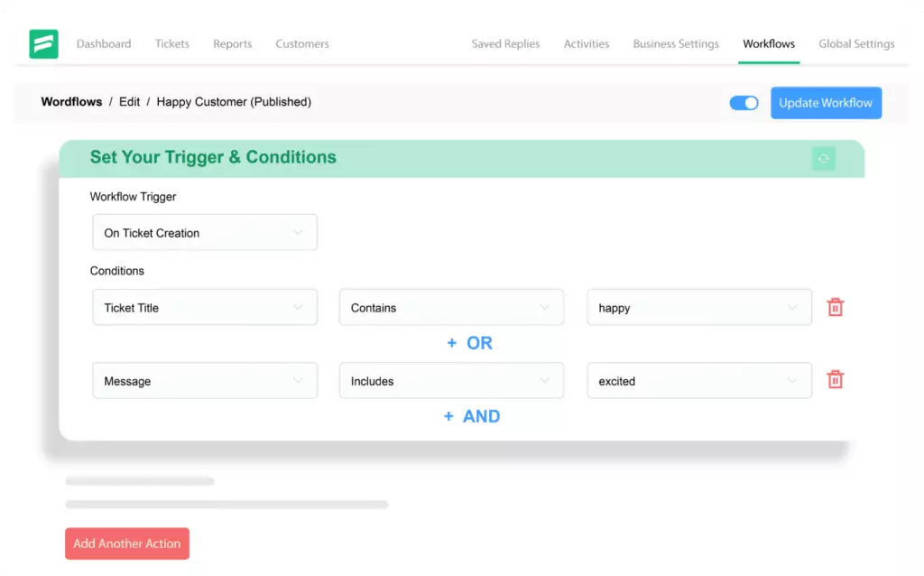924x576 pixels.
Task: Open the Tickets tab
Action: pyautogui.click(x=172, y=43)
